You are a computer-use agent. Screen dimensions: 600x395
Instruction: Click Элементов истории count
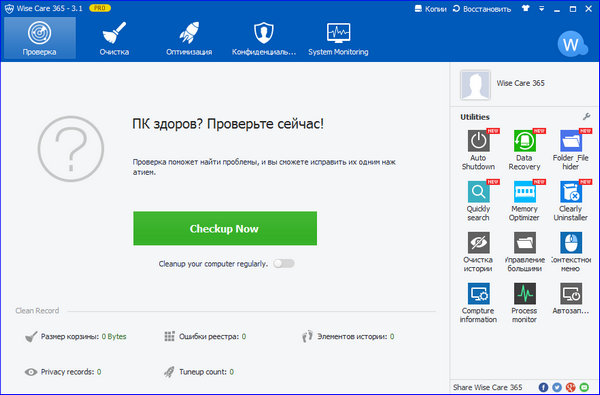(392, 336)
